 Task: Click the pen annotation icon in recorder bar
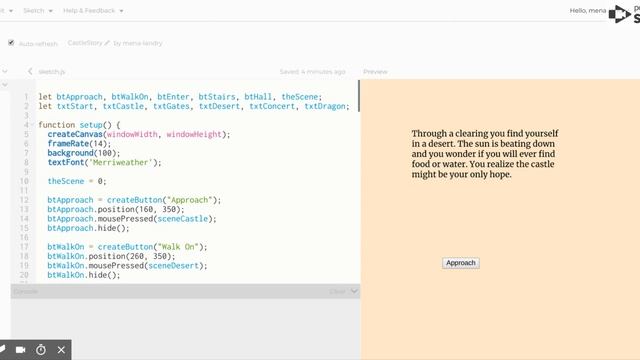2,350
